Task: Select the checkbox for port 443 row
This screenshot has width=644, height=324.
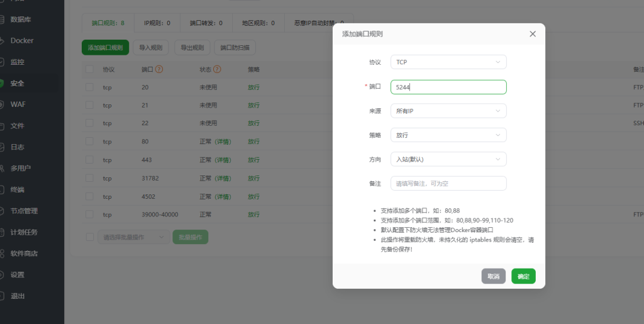Action: (89, 160)
